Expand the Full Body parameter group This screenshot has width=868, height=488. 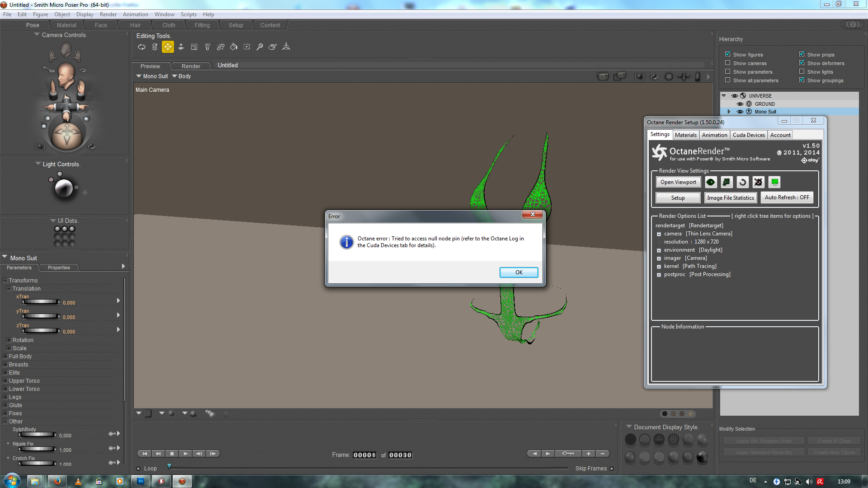pyautogui.click(x=5, y=356)
